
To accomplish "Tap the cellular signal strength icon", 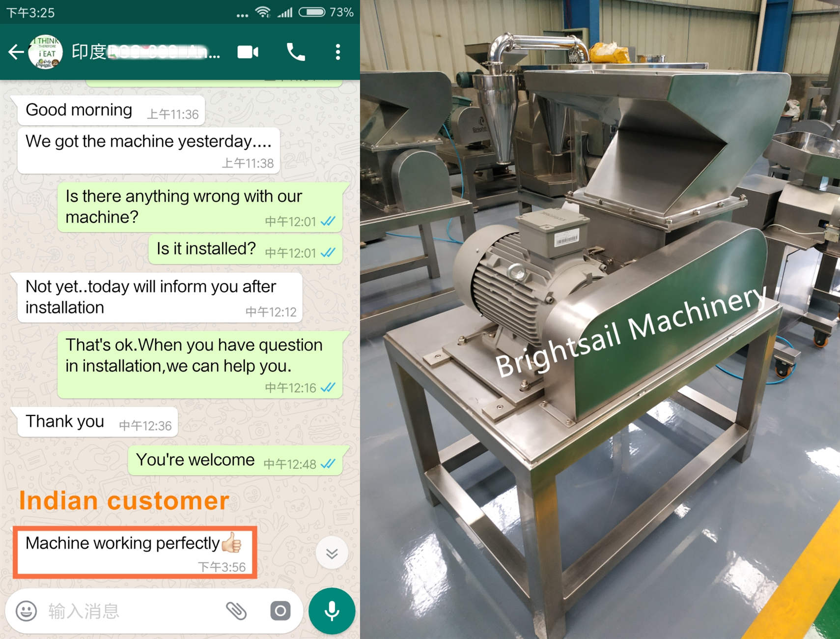I will point(284,12).
